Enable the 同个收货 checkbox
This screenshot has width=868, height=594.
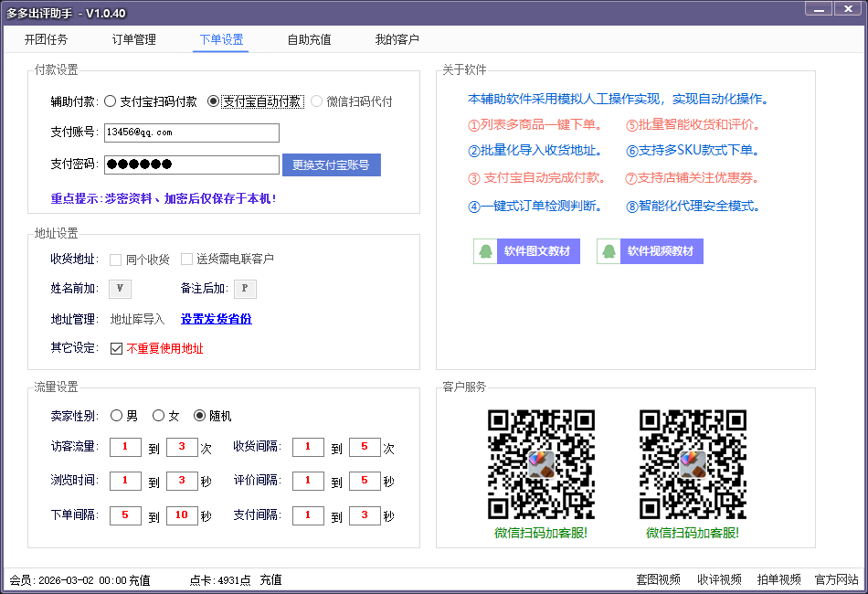tap(116, 260)
